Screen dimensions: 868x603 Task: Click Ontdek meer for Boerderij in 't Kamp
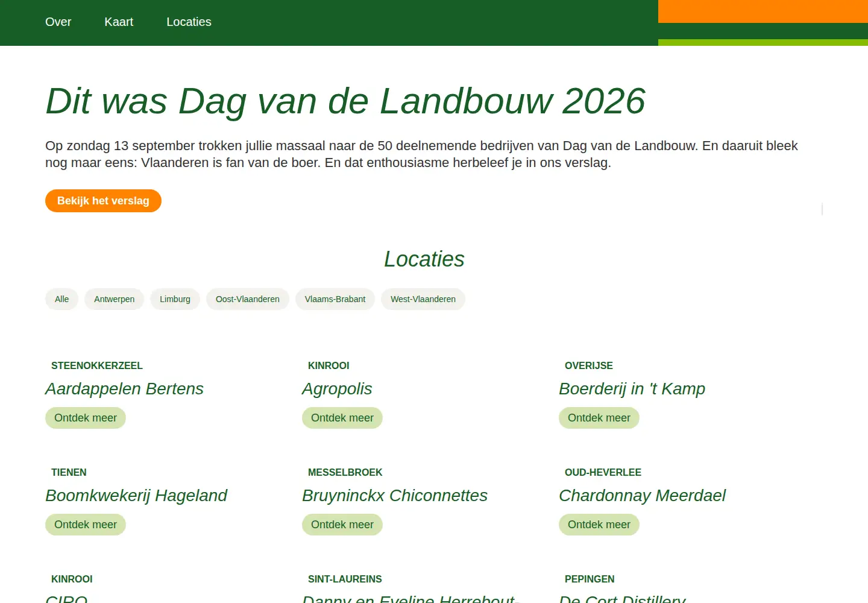[x=599, y=418]
